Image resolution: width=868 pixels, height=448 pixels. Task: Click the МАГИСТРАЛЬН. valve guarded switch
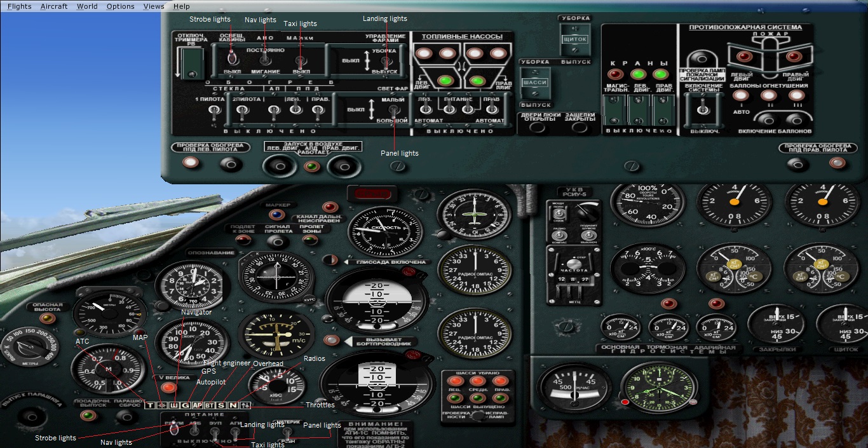tap(613, 111)
